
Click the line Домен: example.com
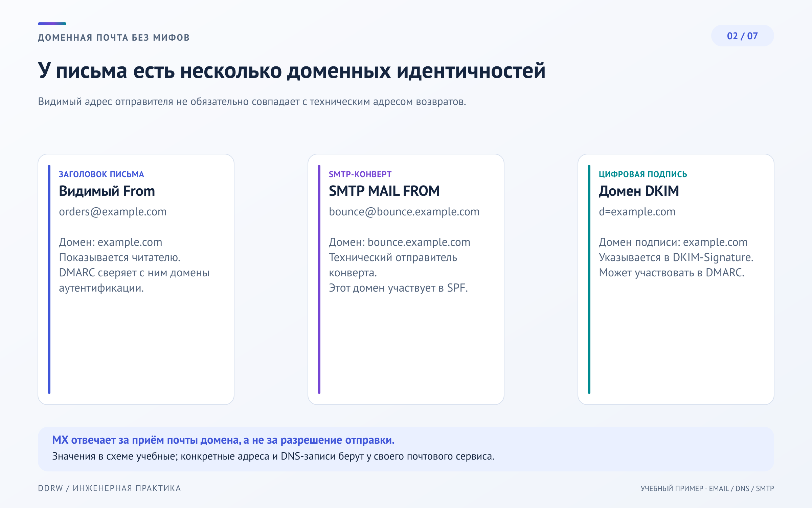[x=111, y=242]
